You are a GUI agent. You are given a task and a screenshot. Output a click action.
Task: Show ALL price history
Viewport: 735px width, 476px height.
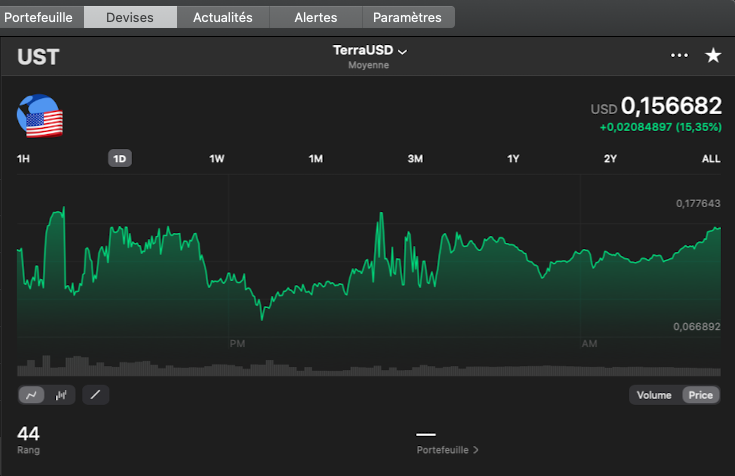(711, 159)
